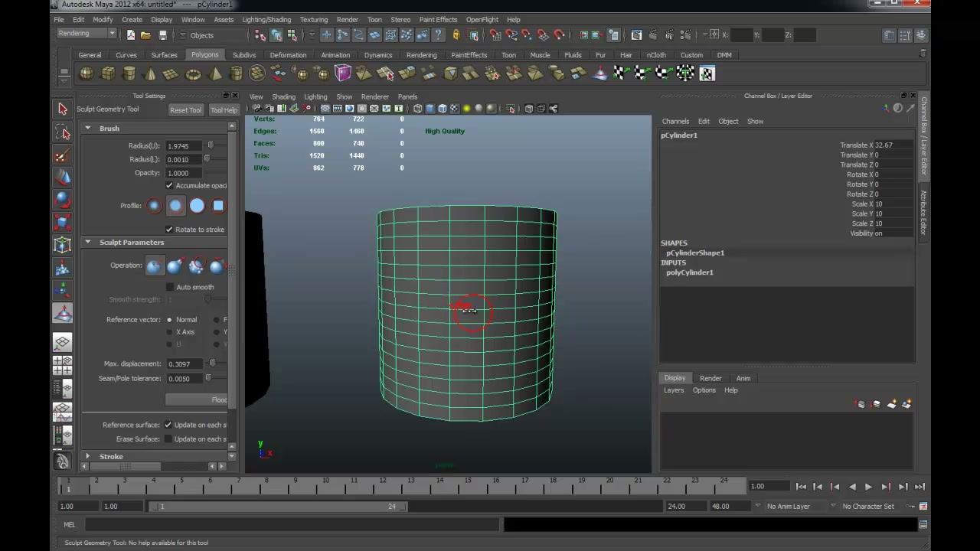This screenshot has height=551, width=980.
Task: Pick the Paint Selection tool
Action: (63, 155)
